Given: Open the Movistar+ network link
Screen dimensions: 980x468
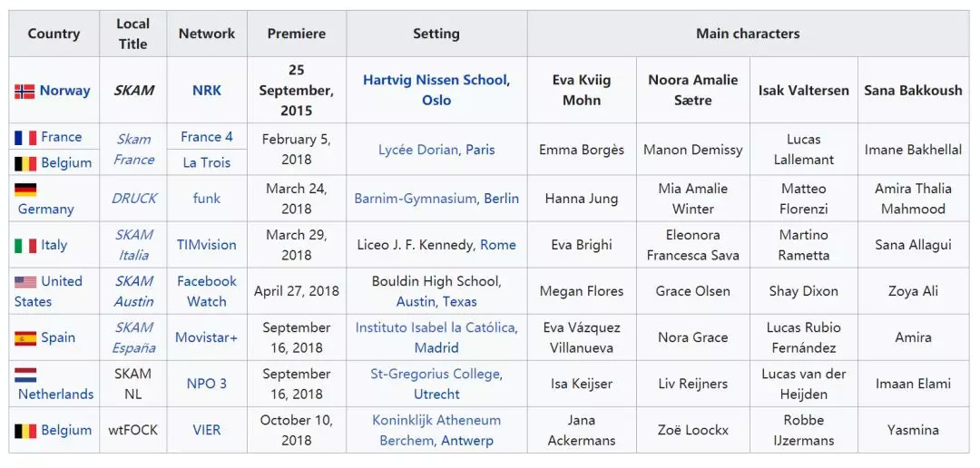Looking at the screenshot, I should coord(206,337).
